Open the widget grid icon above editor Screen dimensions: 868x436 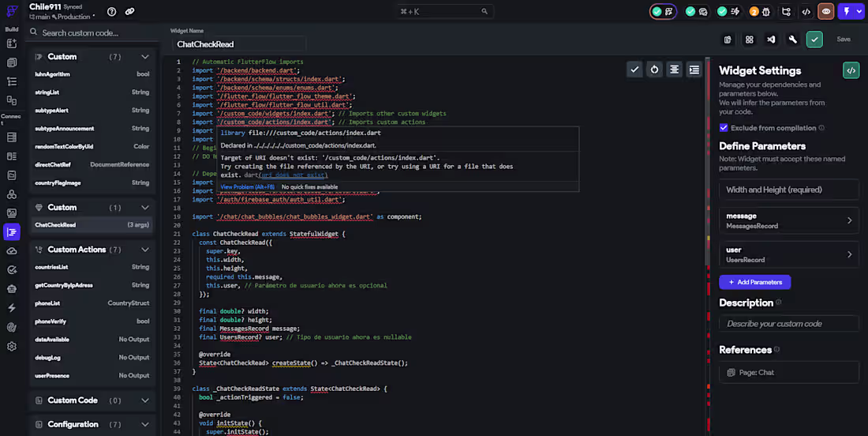tap(749, 39)
